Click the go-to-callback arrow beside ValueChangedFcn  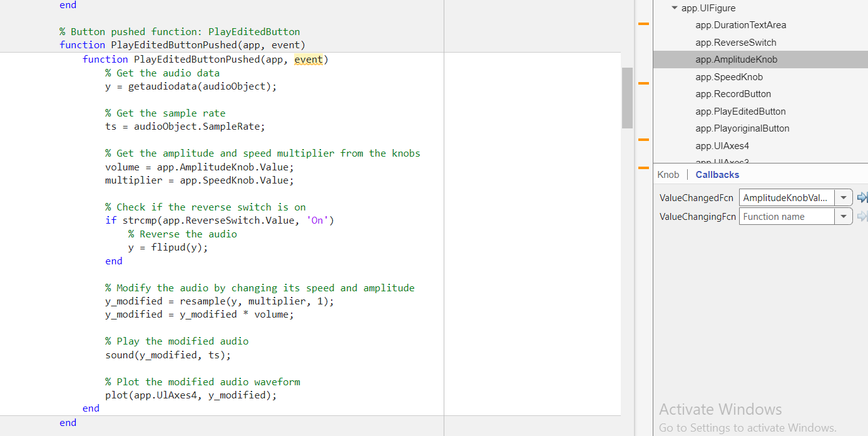click(863, 197)
